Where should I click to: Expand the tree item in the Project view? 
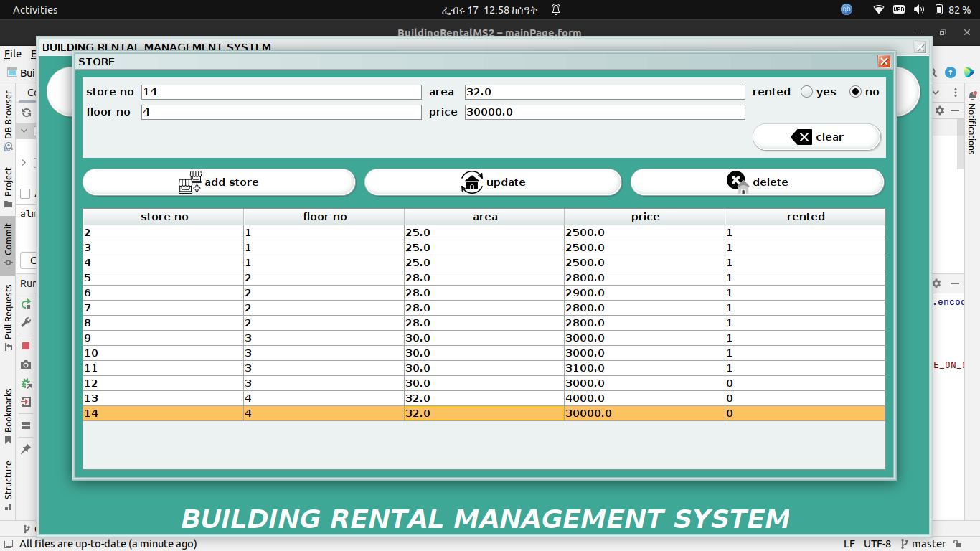(24, 162)
